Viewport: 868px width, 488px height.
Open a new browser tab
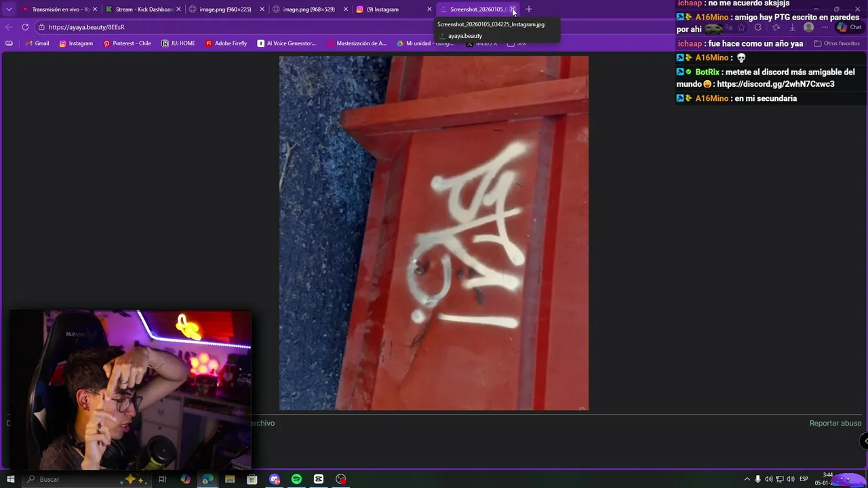pyautogui.click(x=529, y=9)
